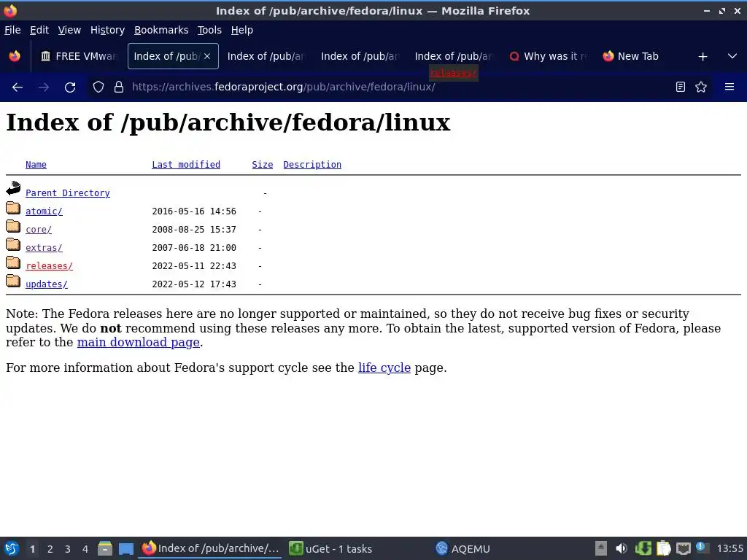Switch to the second Index of /pub/ar tab
Viewport: 747px width, 560px height.
pos(266,56)
